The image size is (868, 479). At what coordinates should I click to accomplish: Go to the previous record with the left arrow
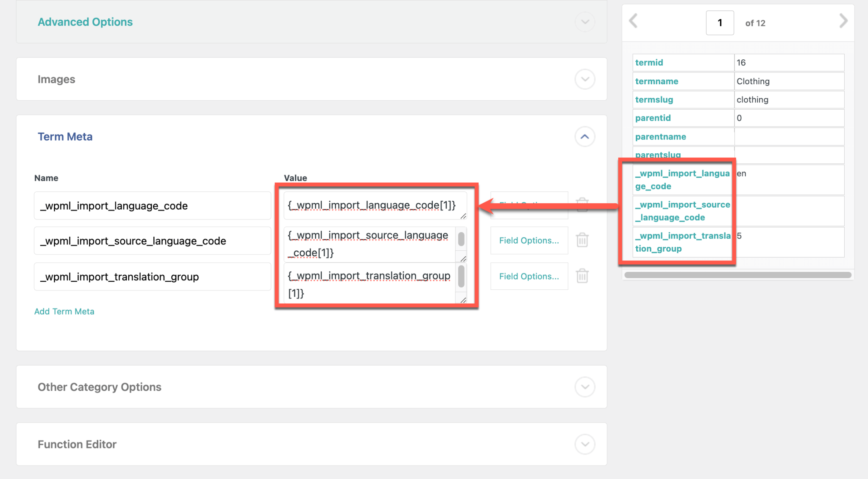(633, 21)
